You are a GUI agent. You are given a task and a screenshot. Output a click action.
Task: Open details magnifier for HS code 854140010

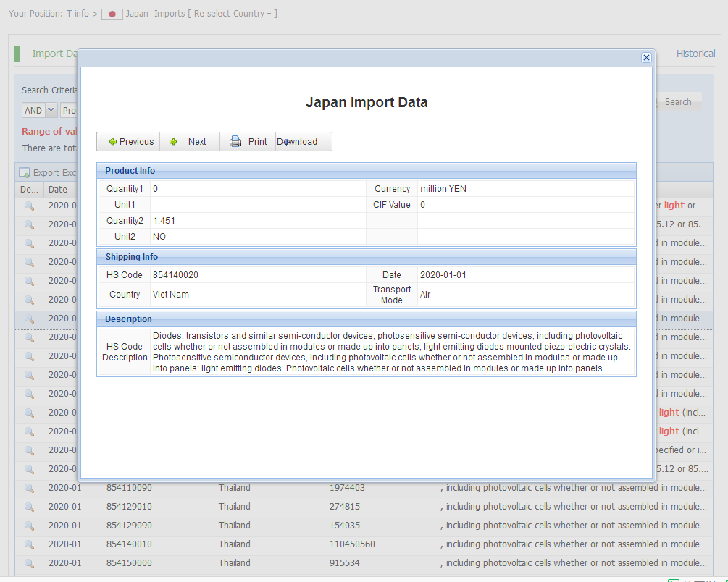click(x=29, y=544)
